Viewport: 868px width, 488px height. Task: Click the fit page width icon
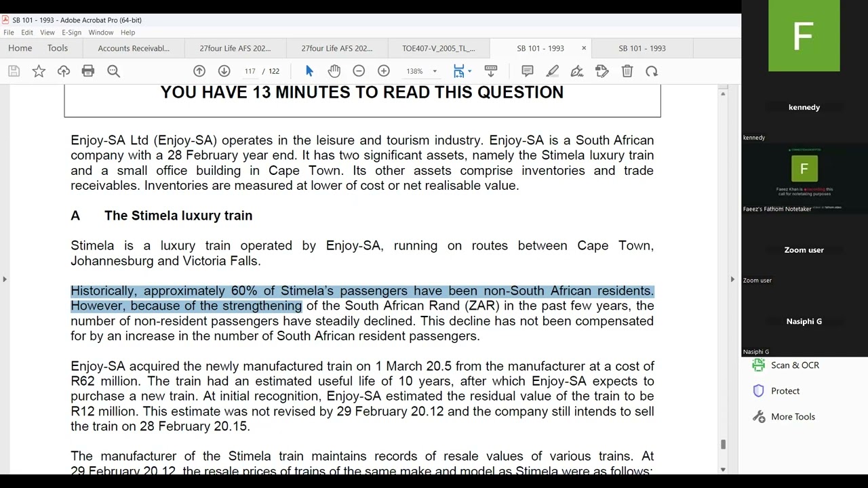[x=459, y=71]
